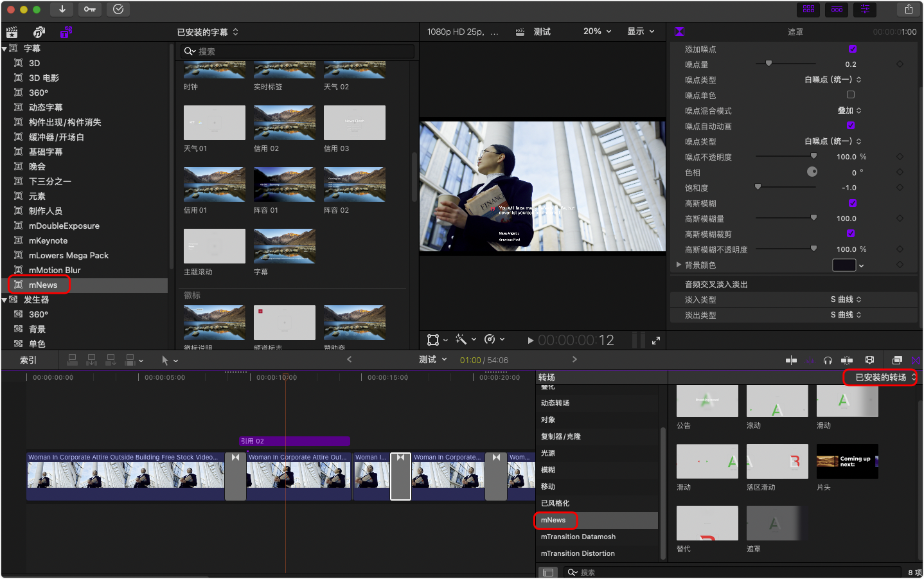Select 动态转场 transitions category
Viewport: 924px width, 579px height.
pyautogui.click(x=555, y=403)
